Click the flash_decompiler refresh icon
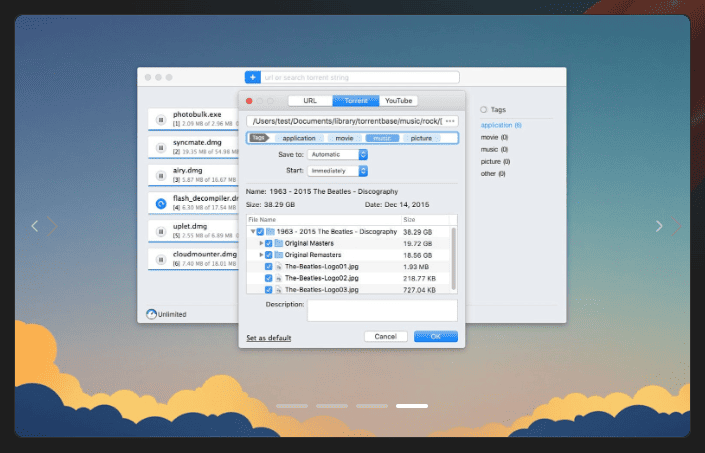 tap(161, 204)
